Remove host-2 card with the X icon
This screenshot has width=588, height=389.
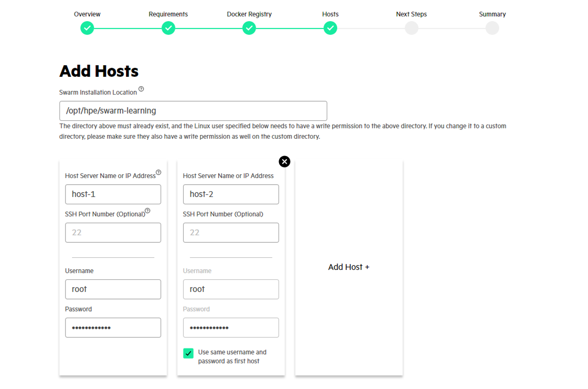pos(284,162)
